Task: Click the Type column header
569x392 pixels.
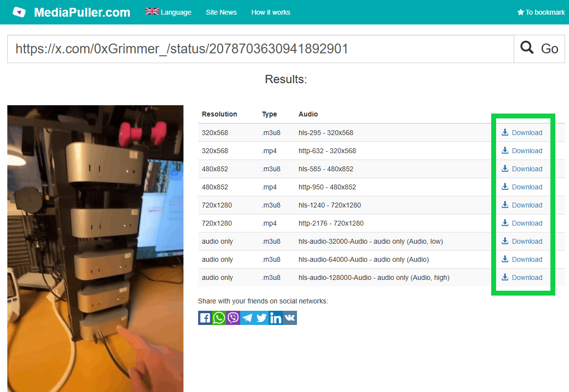Action: [269, 114]
